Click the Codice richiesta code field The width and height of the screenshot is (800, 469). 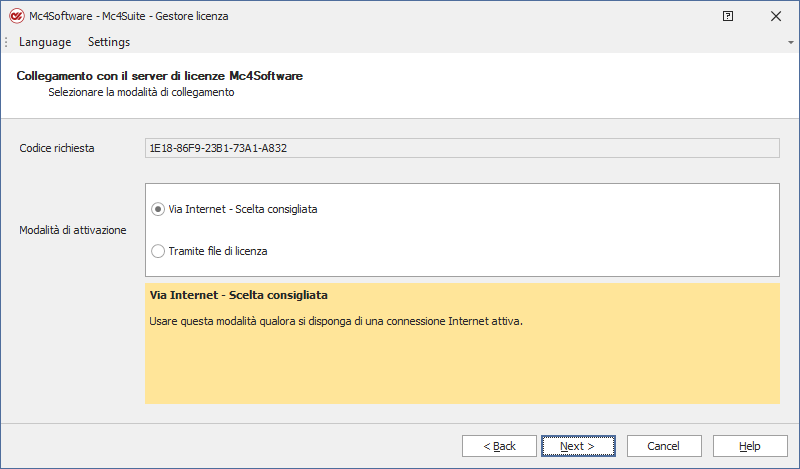pyautogui.click(x=462, y=148)
